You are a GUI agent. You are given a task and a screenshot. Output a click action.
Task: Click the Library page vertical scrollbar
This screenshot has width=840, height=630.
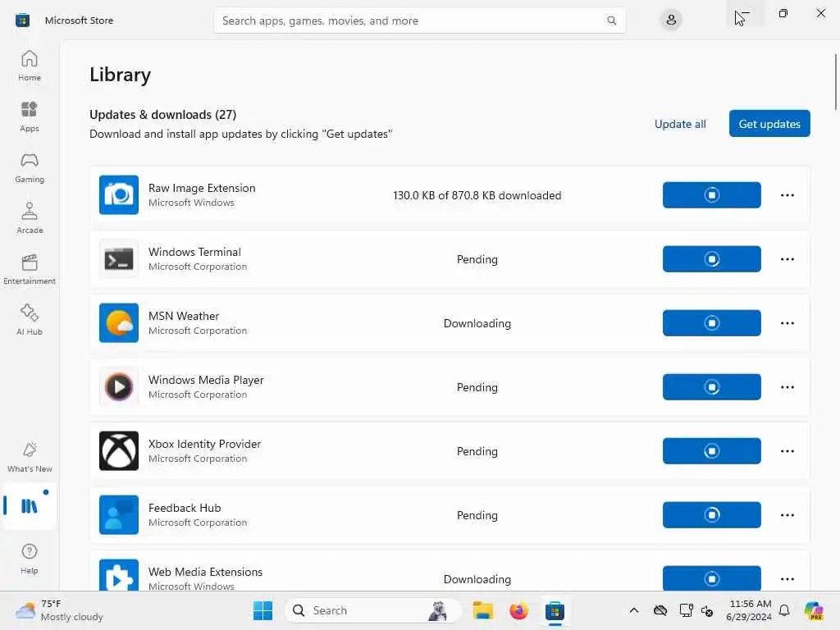point(835,82)
